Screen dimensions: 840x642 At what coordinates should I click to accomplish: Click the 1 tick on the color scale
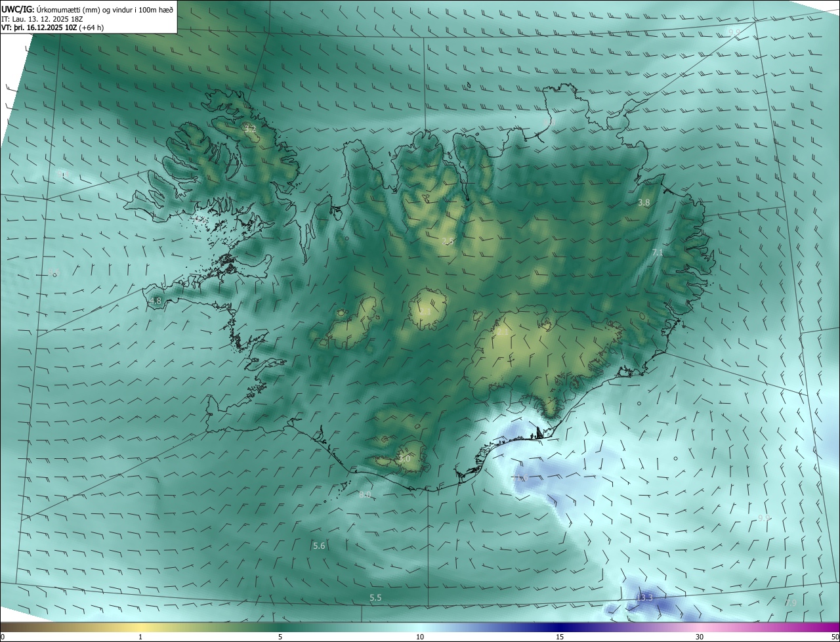[x=140, y=637]
